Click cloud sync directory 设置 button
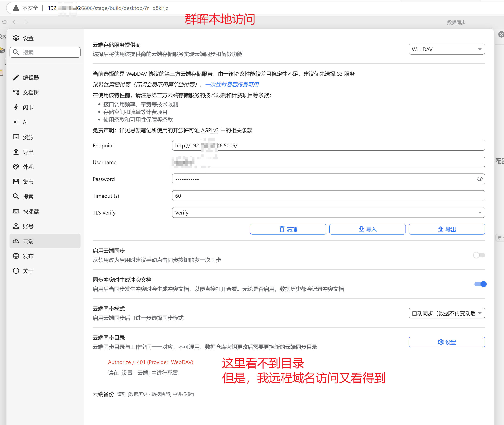 (446, 342)
